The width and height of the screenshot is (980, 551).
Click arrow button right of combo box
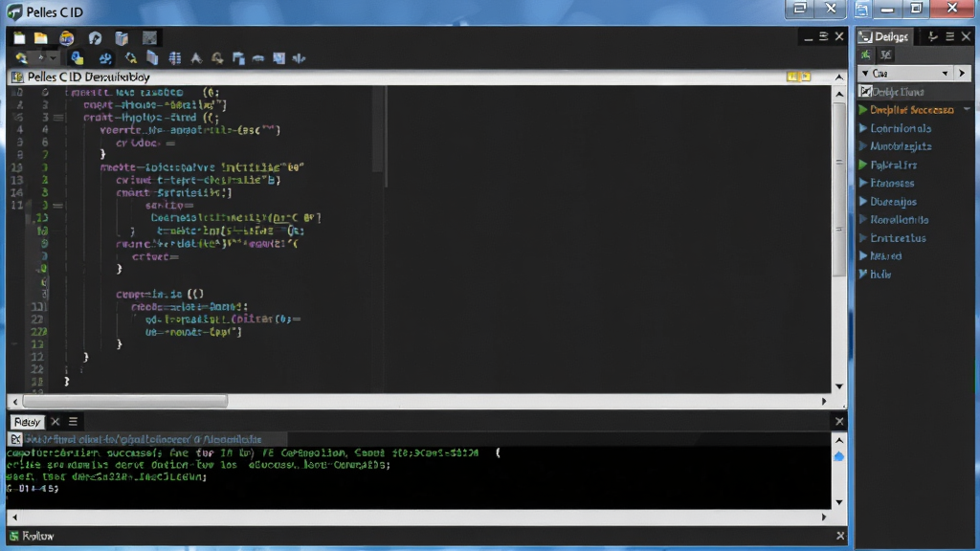962,74
